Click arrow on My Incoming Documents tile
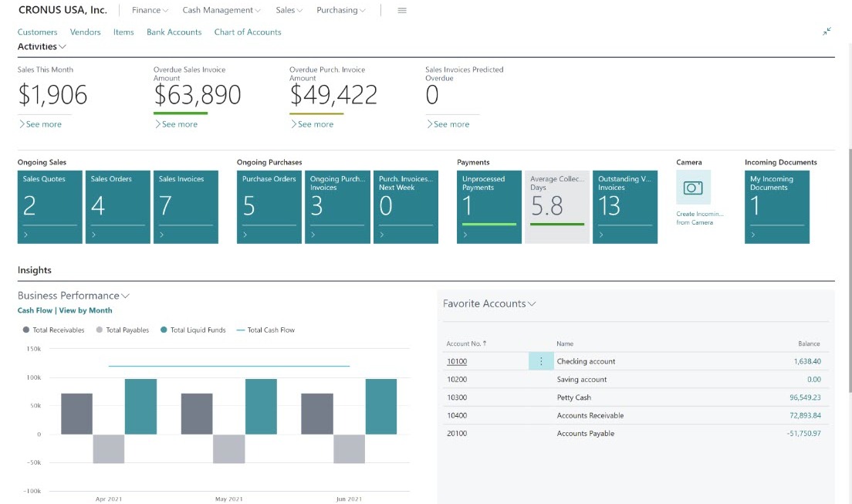The image size is (852, 504). [x=752, y=234]
